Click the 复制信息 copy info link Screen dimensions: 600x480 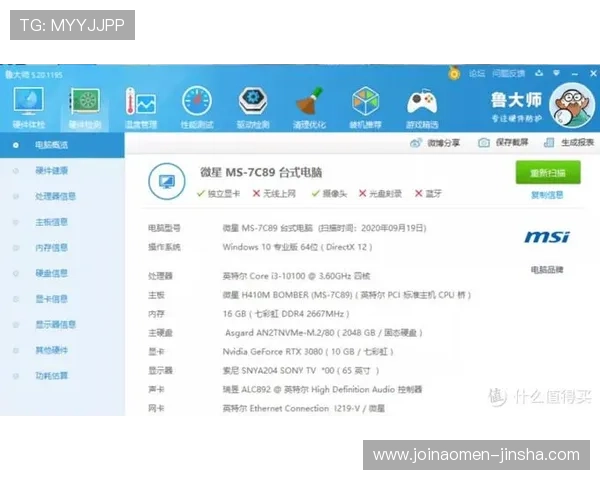click(547, 195)
